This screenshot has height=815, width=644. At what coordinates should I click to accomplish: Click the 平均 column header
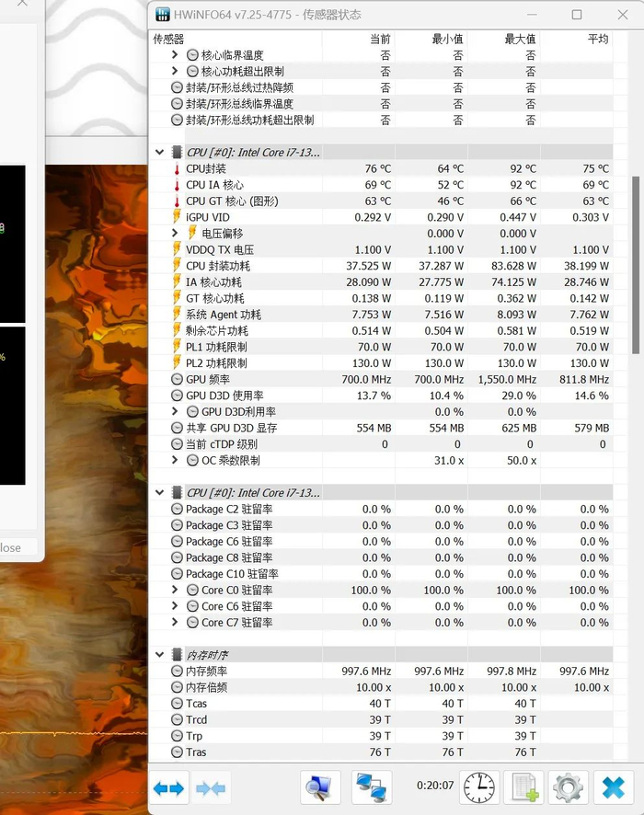pos(577,39)
